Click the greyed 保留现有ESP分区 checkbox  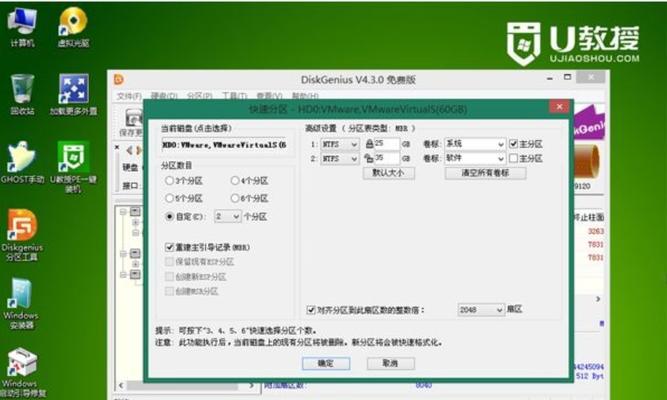(x=169, y=262)
